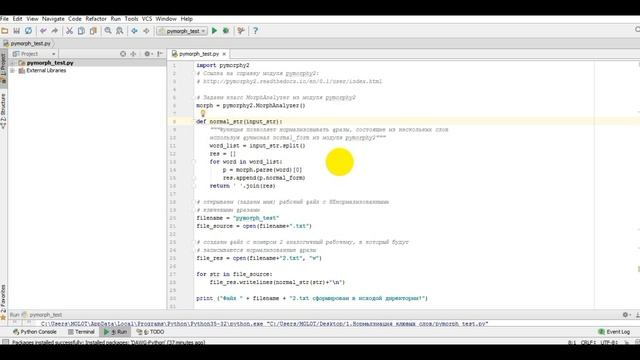The height and width of the screenshot is (360, 640).
Task: Navigate Back with blue left arrow
Action: (134, 31)
